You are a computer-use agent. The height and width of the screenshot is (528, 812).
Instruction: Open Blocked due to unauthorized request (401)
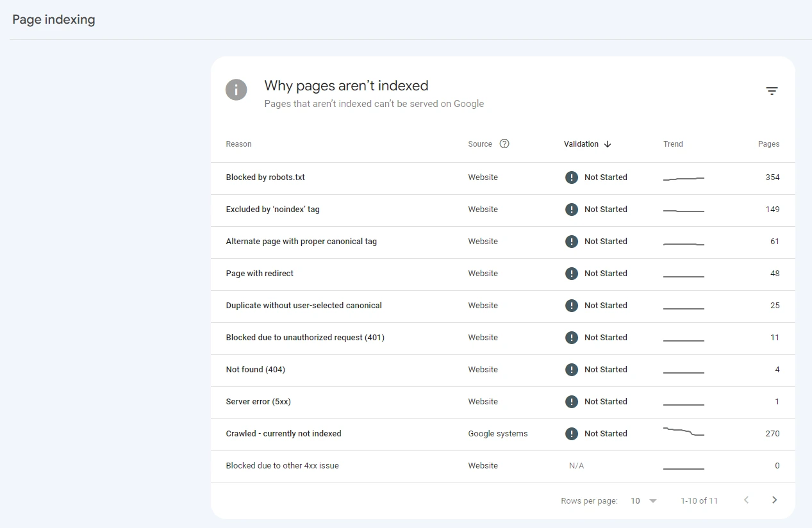pos(305,338)
